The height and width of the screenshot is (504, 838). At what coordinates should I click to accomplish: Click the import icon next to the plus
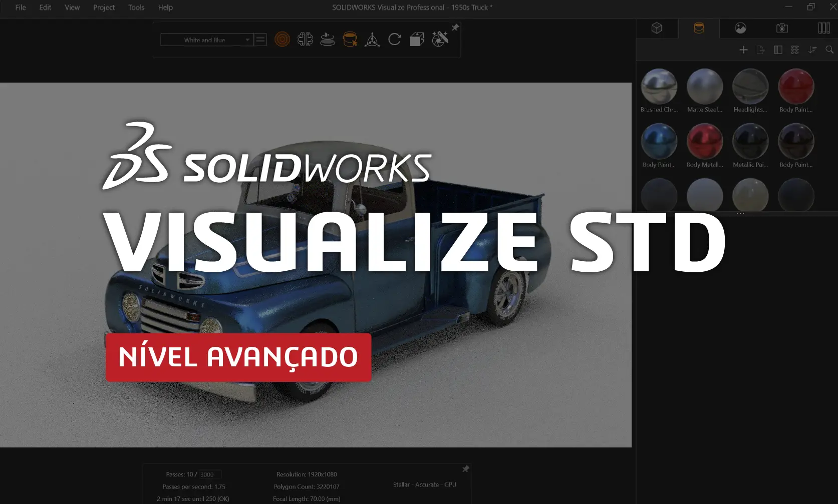[761, 50]
